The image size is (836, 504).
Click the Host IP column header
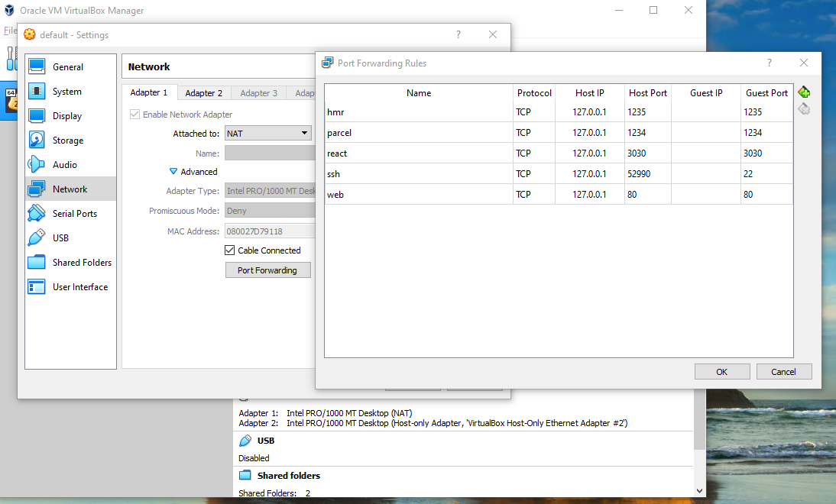pyautogui.click(x=590, y=92)
